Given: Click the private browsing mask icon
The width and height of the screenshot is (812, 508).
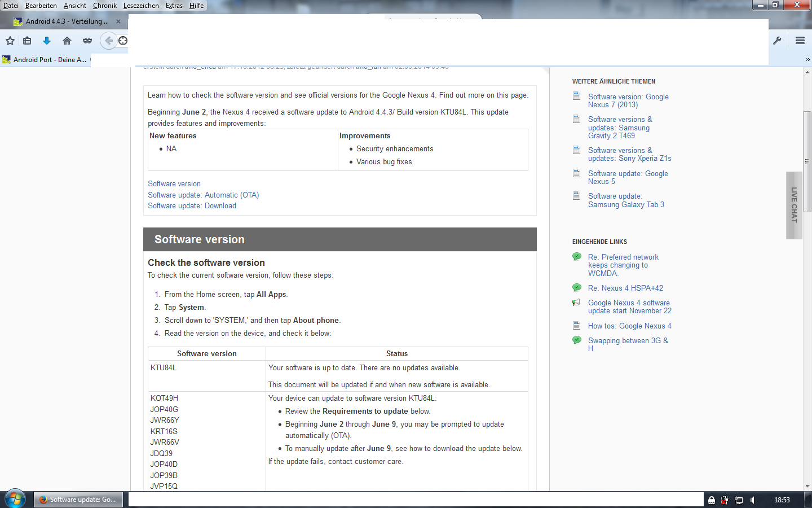Looking at the screenshot, I should tap(87, 41).
